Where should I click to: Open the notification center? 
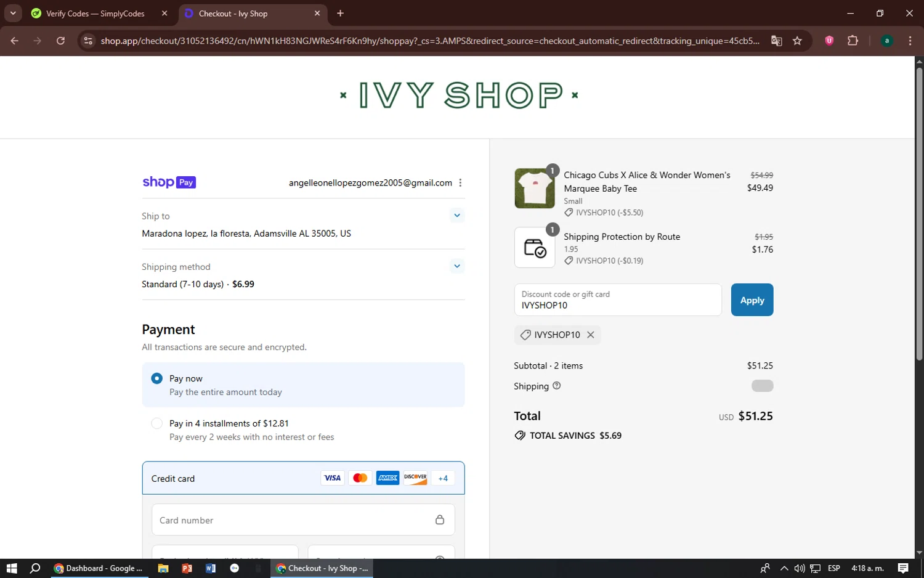pyautogui.click(x=903, y=568)
